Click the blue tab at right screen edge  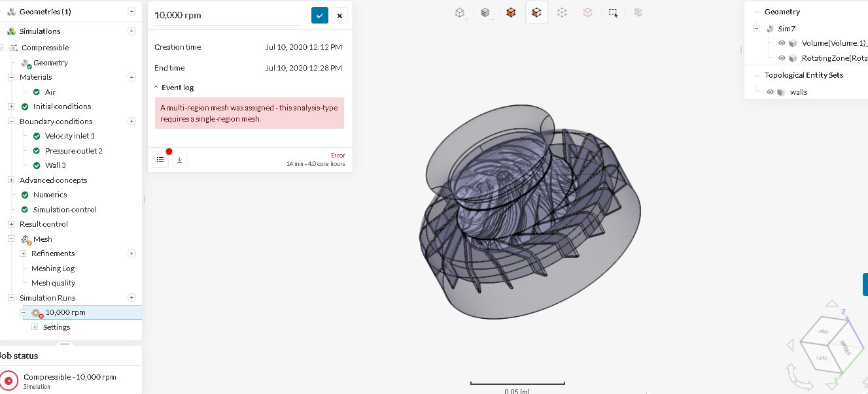click(x=865, y=285)
